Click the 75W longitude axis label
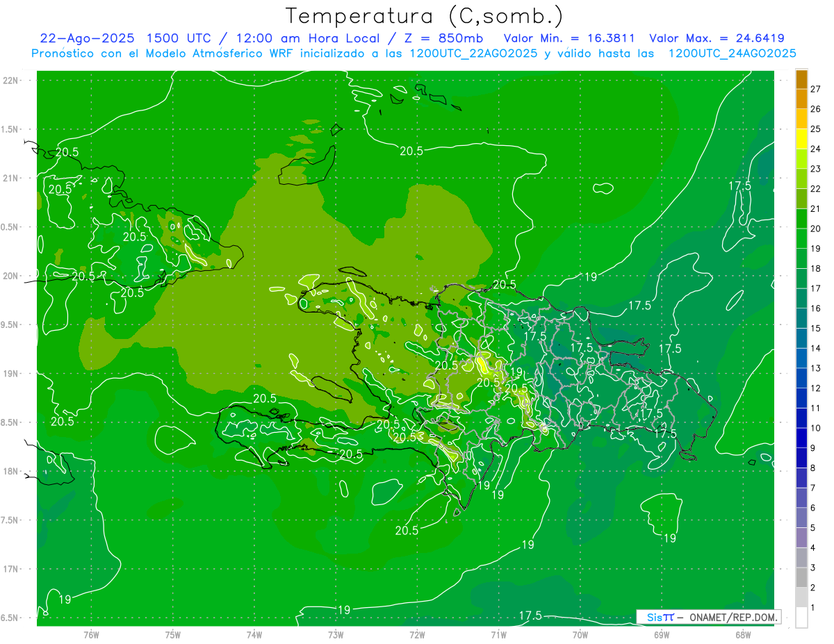The height and width of the screenshot is (644, 834). [173, 635]
